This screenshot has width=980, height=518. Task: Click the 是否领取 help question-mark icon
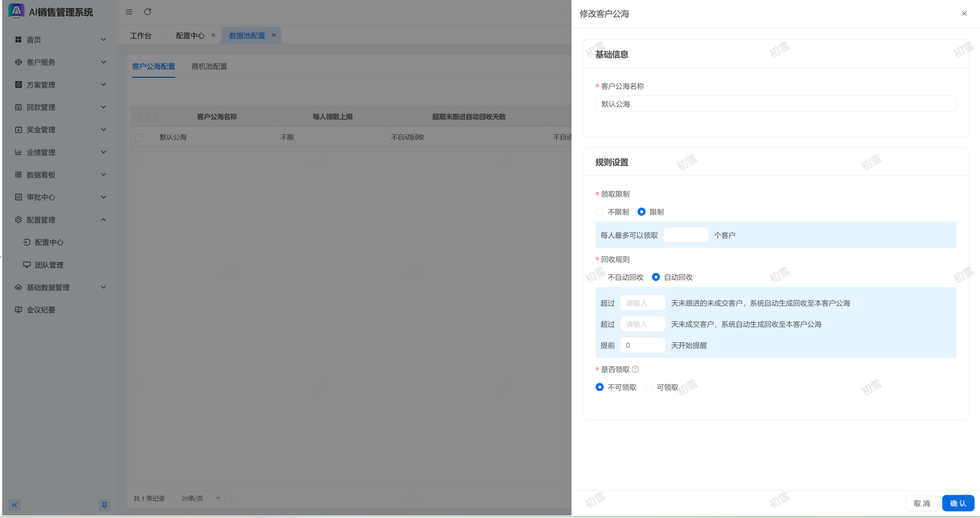coord(635,369)
